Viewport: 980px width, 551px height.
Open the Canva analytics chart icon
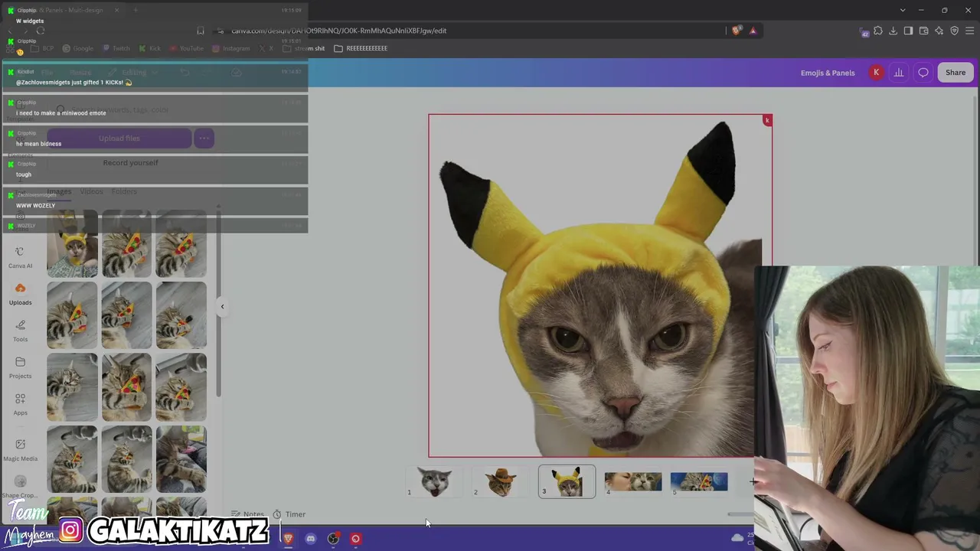click(x=899, y=73)
